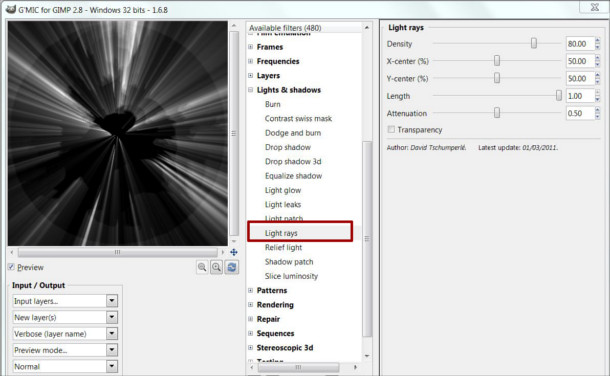Choose the Relief light filter

(x=283, y=247)
